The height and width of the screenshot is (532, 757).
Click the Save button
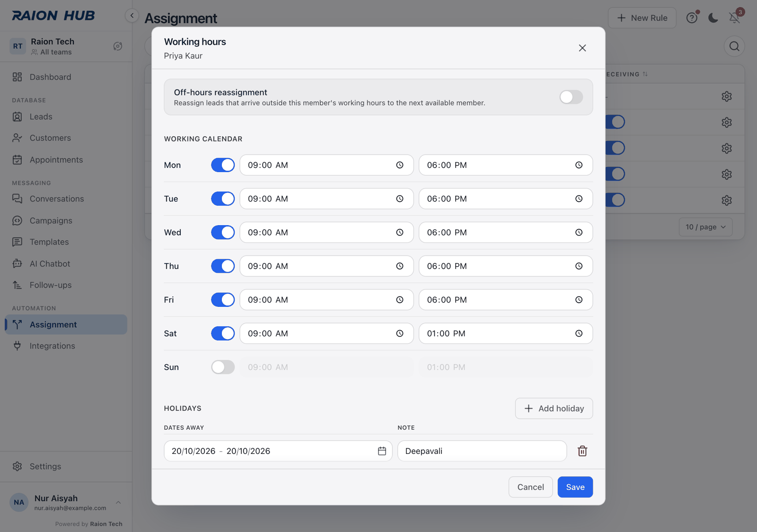point(575,487)
